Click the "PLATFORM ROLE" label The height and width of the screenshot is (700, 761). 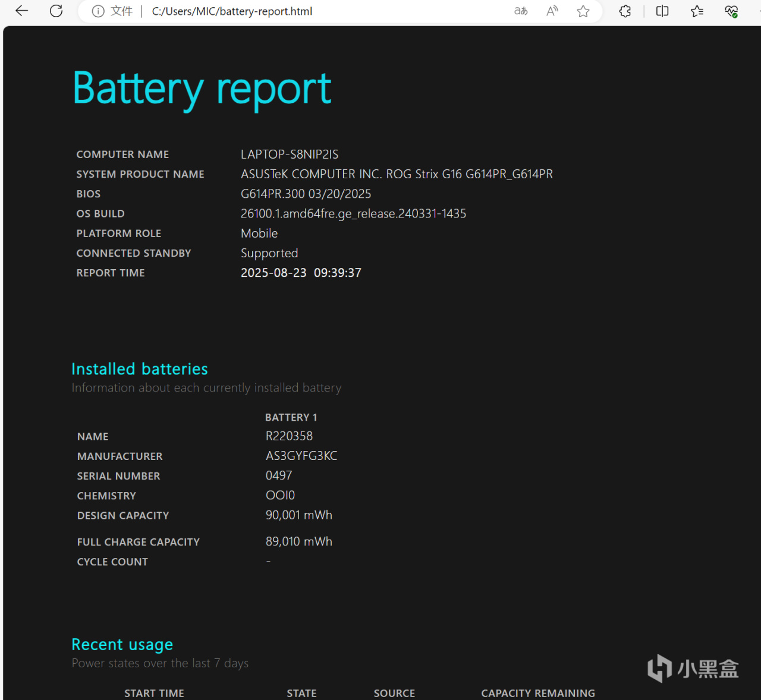(x=119, y=234)
